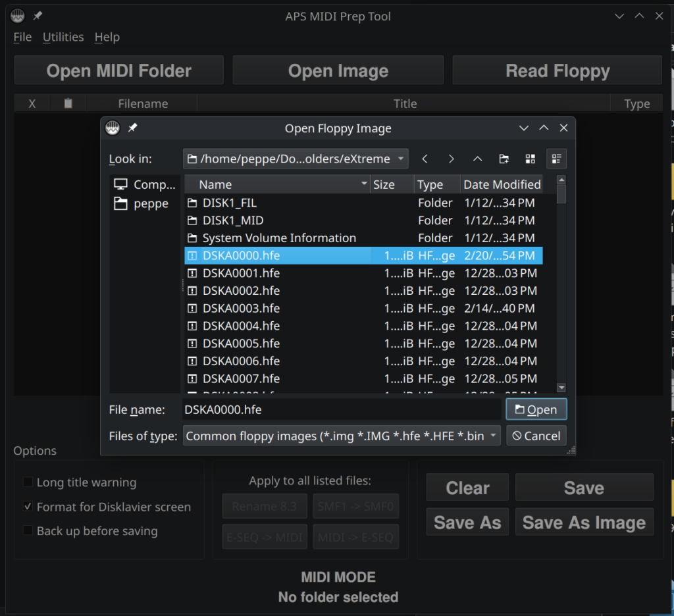Navigate back using the back arrow icon

tap(425, 159)
